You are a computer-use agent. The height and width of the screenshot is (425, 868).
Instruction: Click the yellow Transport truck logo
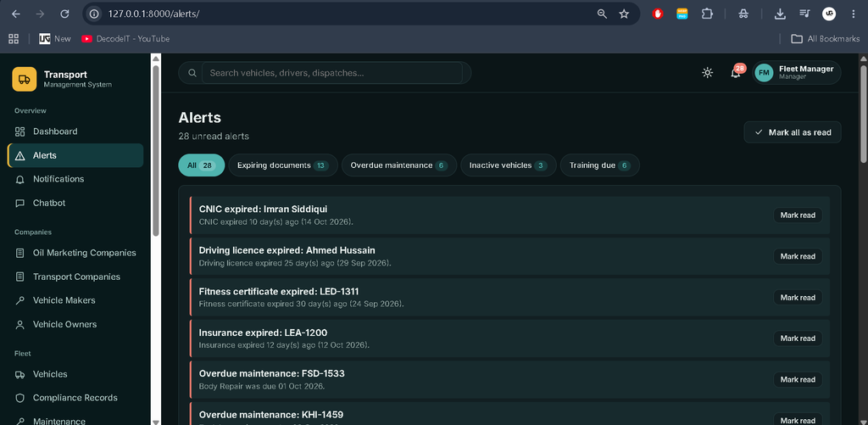click(x=25, y=79)
